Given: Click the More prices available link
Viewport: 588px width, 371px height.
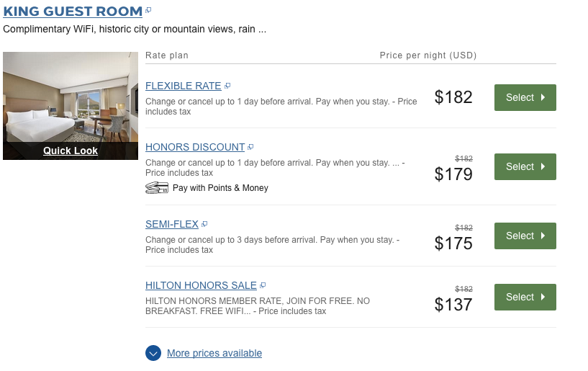Looking at the screenshot, I should pyautogui.click(x=214, y=353).
